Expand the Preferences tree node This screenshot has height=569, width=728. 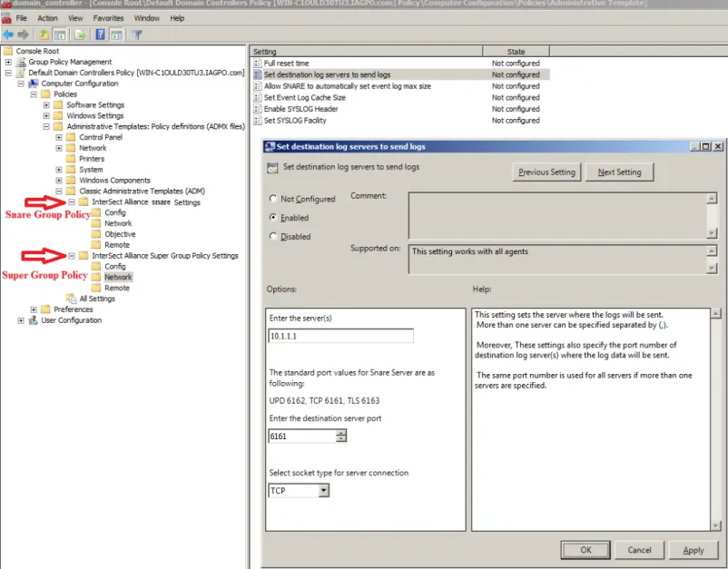click(34, 309)
